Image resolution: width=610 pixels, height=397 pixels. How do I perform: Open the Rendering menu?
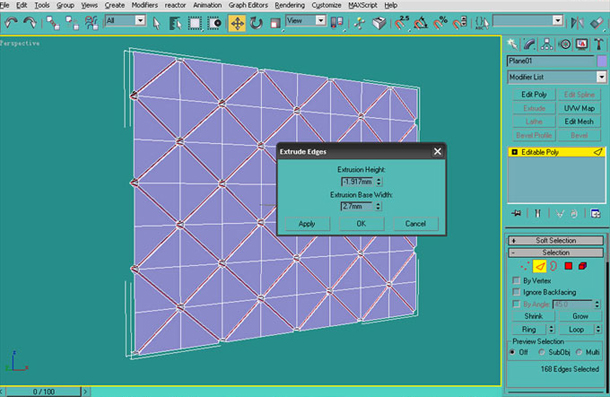[x=290, y=5]
